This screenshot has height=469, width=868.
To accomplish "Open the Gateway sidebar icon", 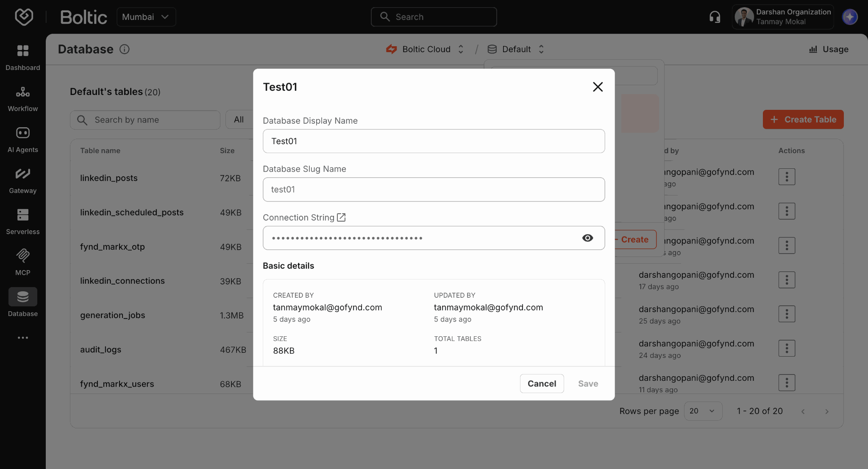I will coord(23,174).
